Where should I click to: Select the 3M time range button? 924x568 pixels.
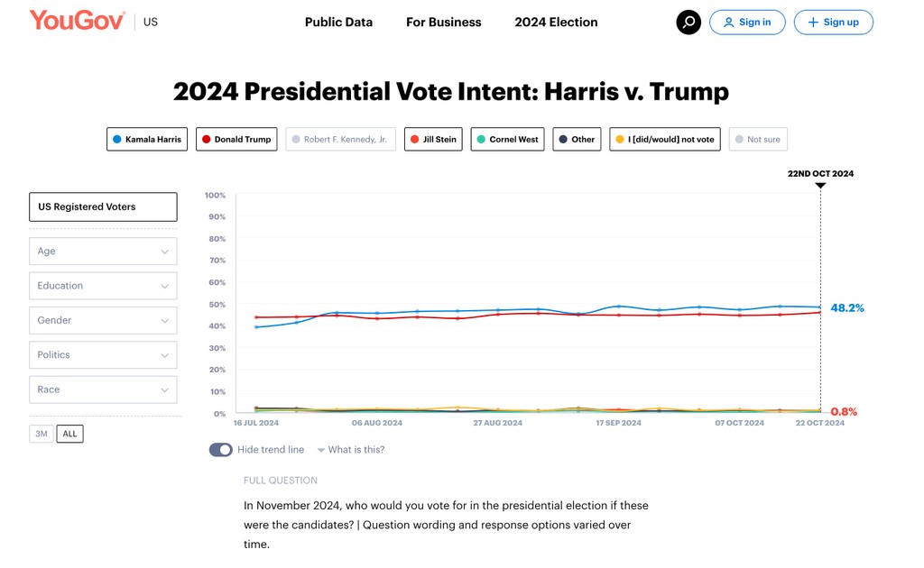[x=42, y=434]
